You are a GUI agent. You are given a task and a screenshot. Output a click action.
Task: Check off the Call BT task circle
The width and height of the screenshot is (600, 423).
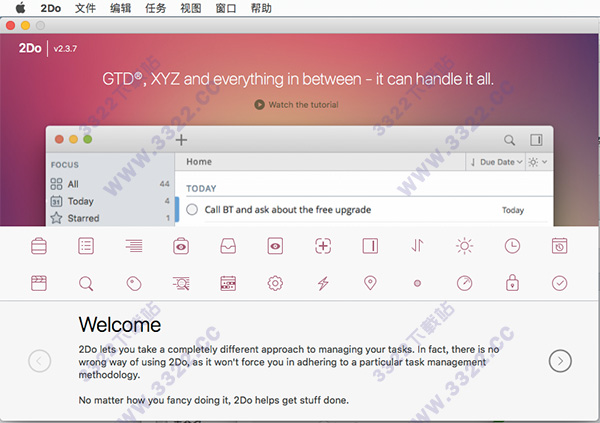coord(192,210)
